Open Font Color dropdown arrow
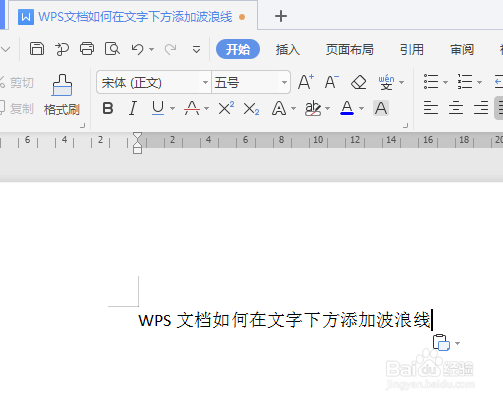Screen dimensions: 503x402 pos(361,109)
